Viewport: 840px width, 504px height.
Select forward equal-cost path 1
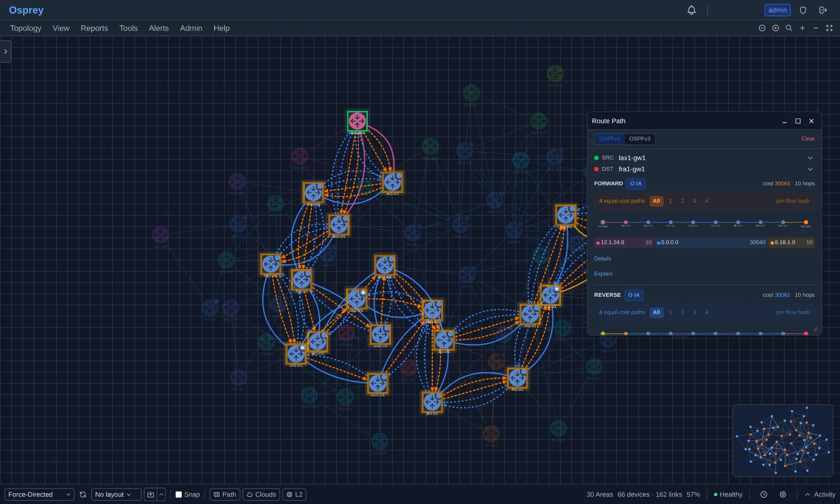click(x=671, y=201)
